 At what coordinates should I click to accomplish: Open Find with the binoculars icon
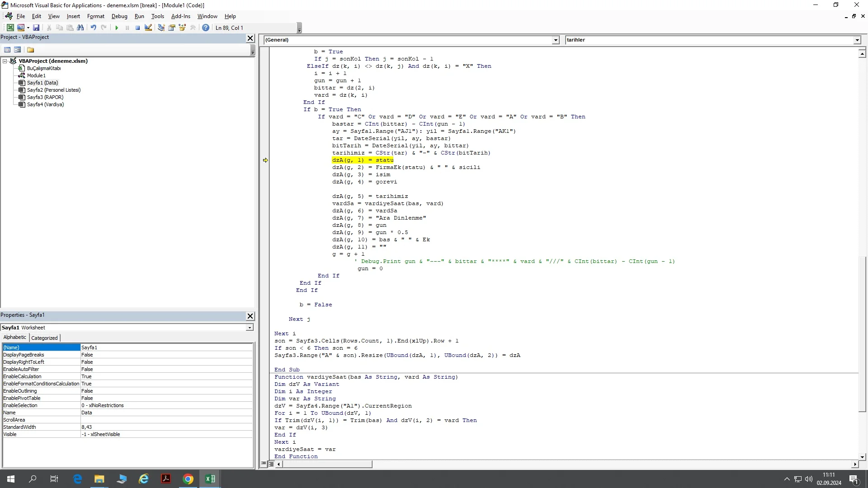pos(80,28)
